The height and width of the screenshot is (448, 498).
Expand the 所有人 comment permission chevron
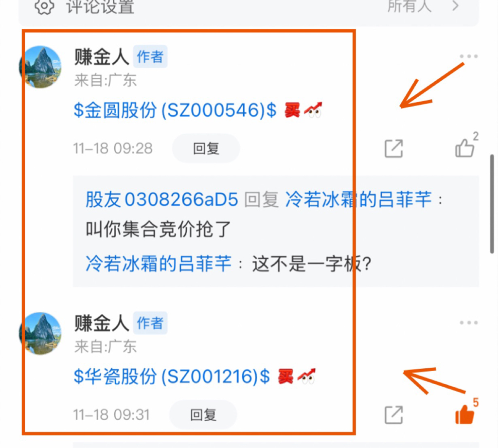tap(456, 6)
